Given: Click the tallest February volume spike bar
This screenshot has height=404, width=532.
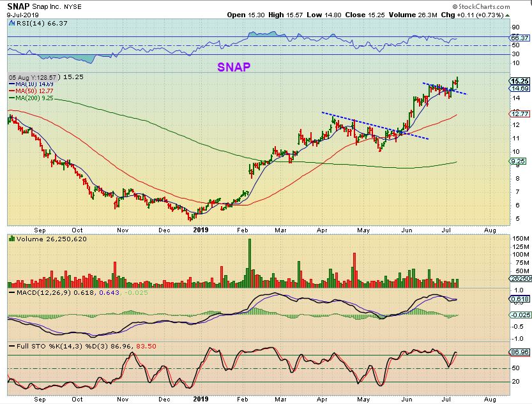Looking at the screenshot, I should tap(250, 263).
